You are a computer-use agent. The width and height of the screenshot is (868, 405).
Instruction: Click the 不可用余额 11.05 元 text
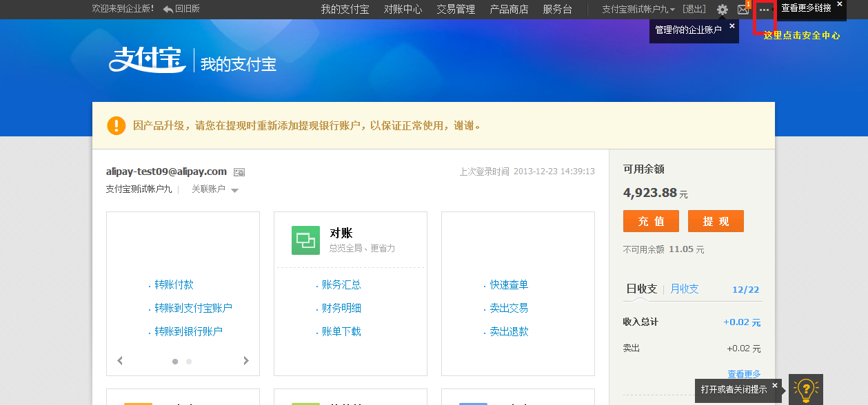click(664, 249)
